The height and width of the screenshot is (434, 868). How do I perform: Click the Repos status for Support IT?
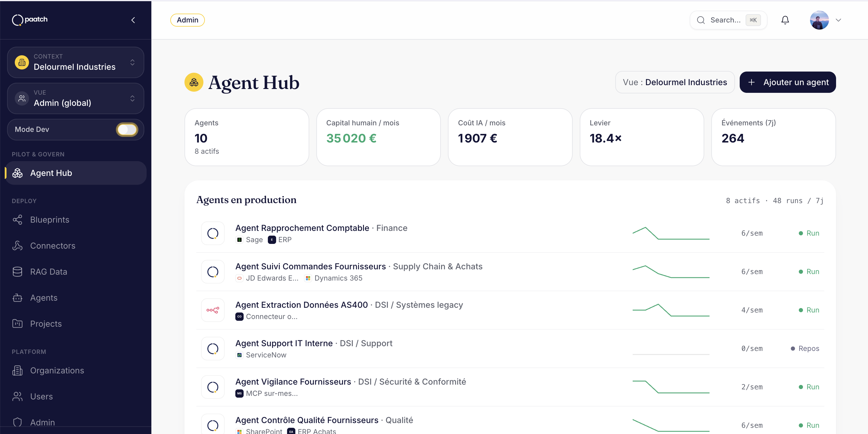point(805,349)
